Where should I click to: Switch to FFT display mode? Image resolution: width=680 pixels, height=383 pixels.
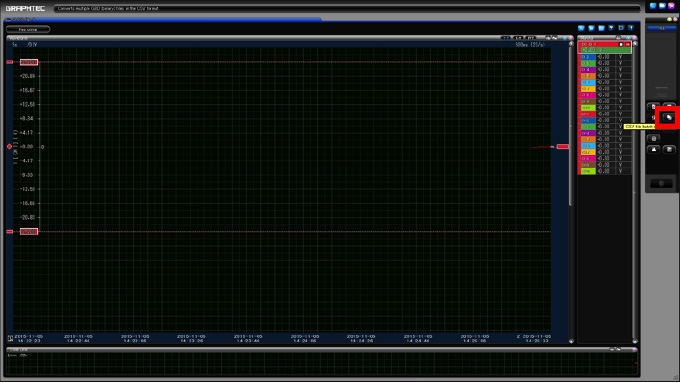[531, 38]
